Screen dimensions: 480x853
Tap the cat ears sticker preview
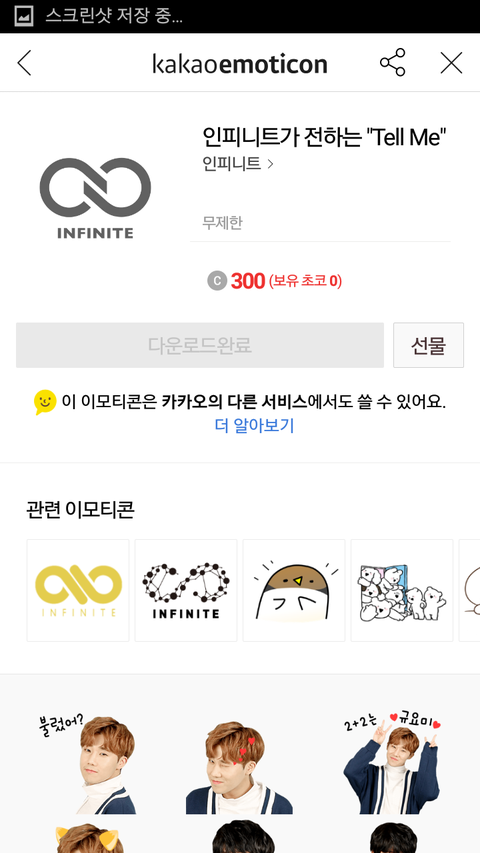(87, 838)
